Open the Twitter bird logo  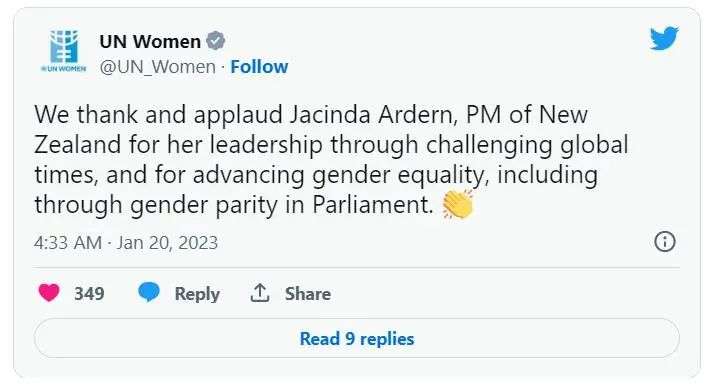664,38
